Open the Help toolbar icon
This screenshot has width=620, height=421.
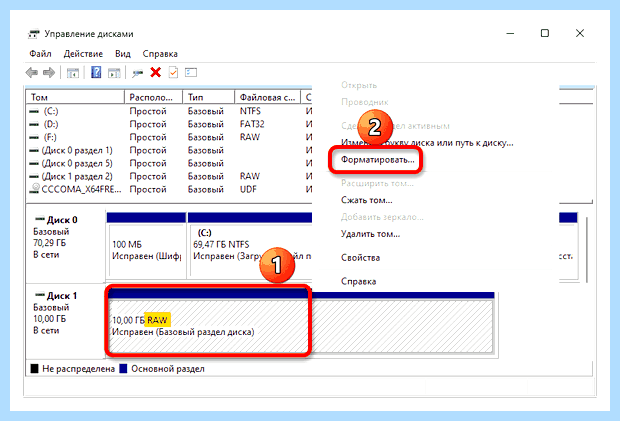click(96, 72)
